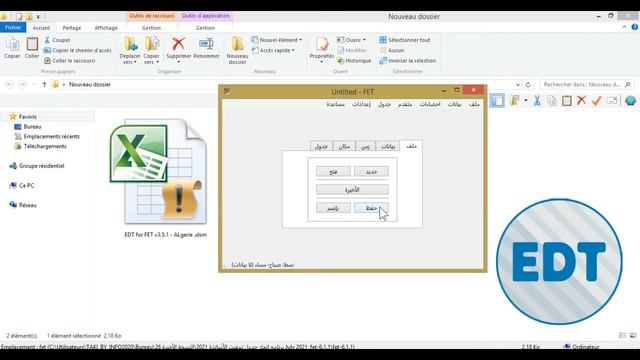Click the refresh icon beside the address bar

click(x=528, y=84)
